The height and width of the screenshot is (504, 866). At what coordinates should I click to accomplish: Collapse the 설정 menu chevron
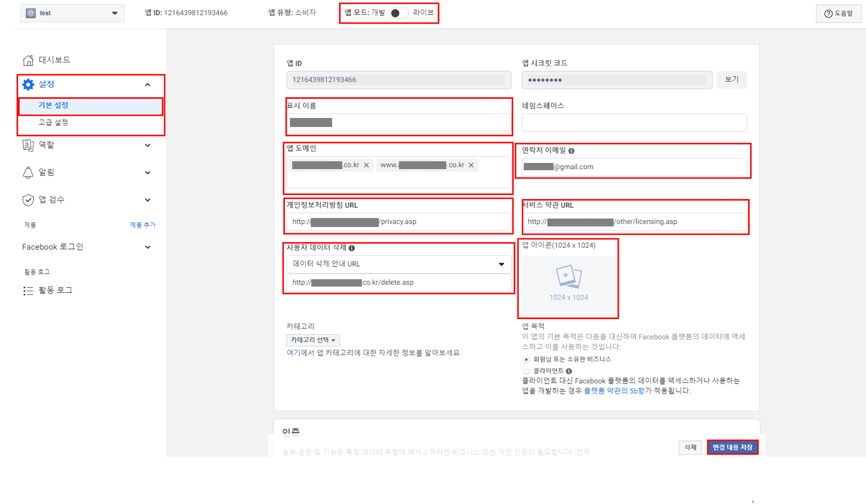click(148, 85)
